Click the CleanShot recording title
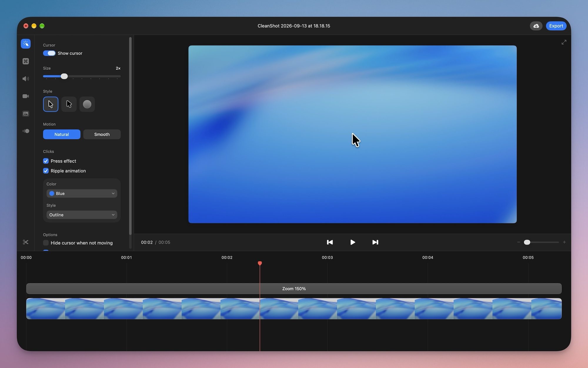The height and width of the screenshot is (368, 588). click(x=294, y=26)
